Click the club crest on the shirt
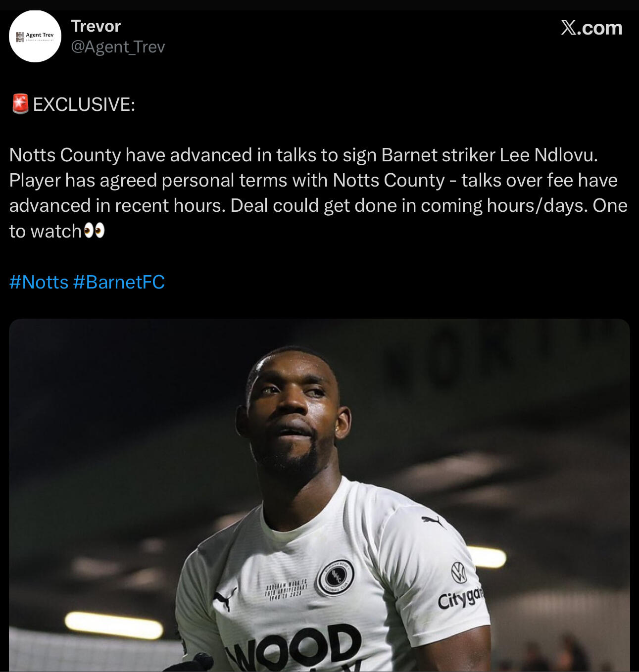The height and width of the screenshot is (672, 639). pyautogui.click(x=335, y=577)
